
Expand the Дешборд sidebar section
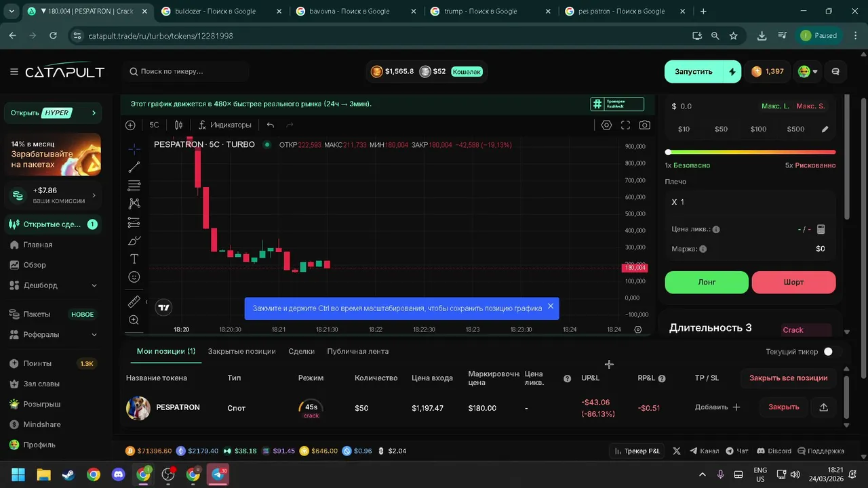94,285
